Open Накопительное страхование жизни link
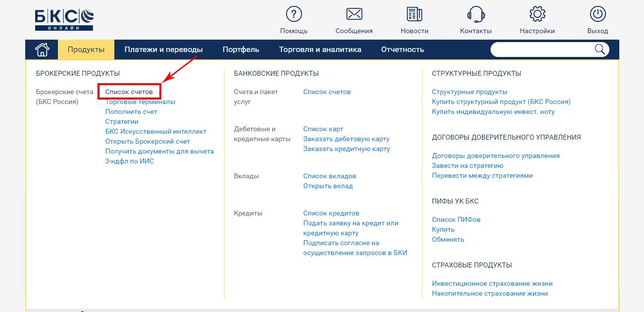Screen dimensions: 644x312 pyautogui.click(x=490, y=293)
